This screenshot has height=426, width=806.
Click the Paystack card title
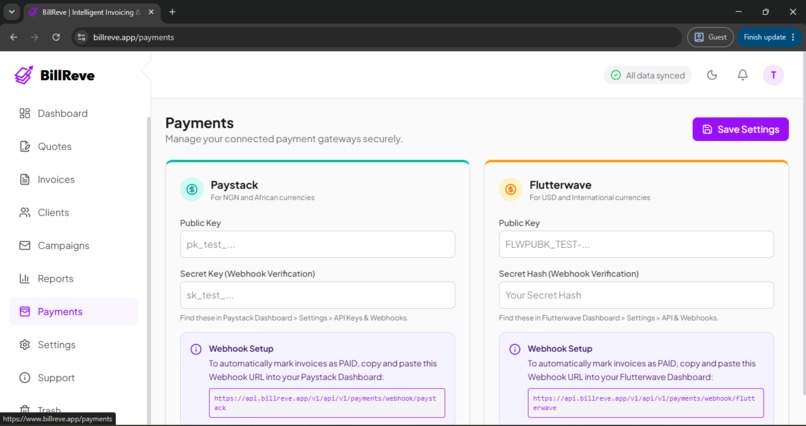(x=234, y=185)
